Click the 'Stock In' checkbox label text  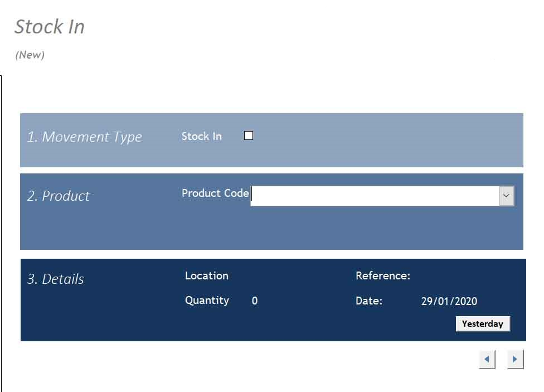tap(201, 136)
